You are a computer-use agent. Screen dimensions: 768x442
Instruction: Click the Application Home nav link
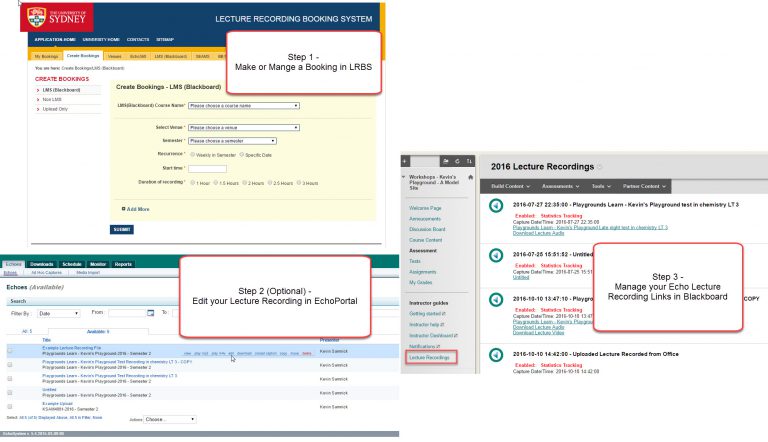pyautogui.click(x=55, y=40)
